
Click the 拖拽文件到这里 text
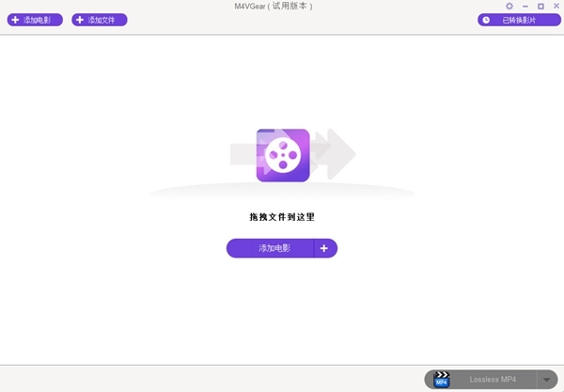(282, 217)
